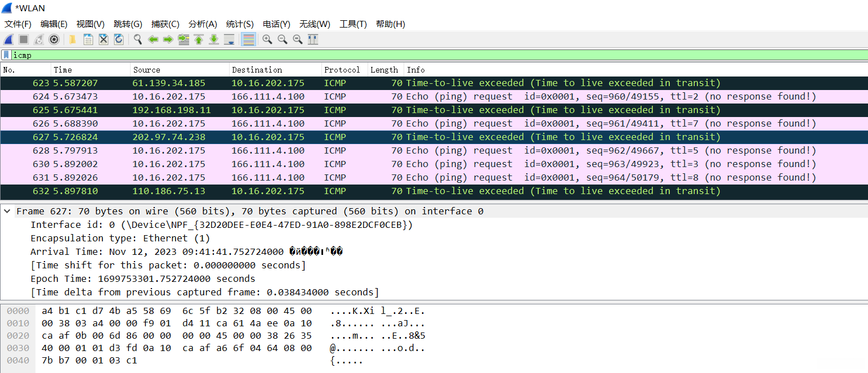Click the Wireshark title bar logo
Viewport: 868px width, 373px height.
pyautogui.click(x=6, y=8)
